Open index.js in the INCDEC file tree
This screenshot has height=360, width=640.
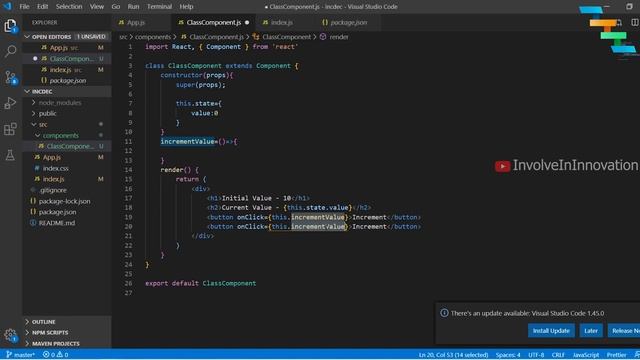tap(67, 179)
